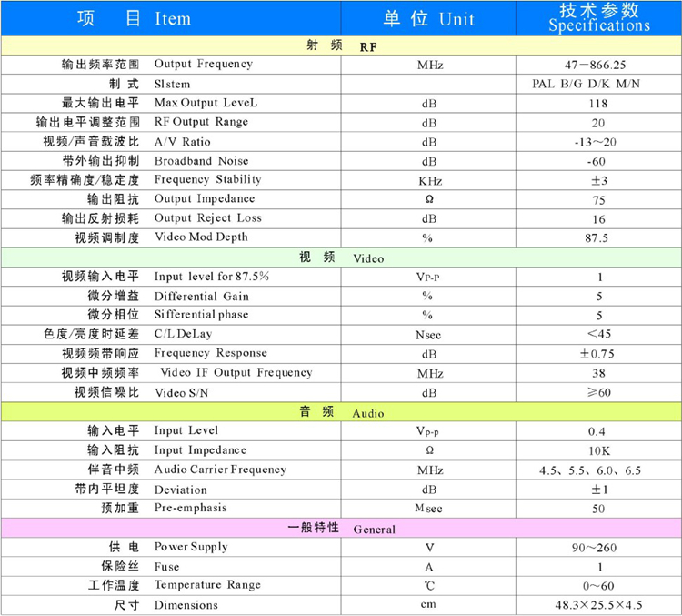Select the yellow 'RF' section header row
The image size is (682, 616).
click(341, 45)
